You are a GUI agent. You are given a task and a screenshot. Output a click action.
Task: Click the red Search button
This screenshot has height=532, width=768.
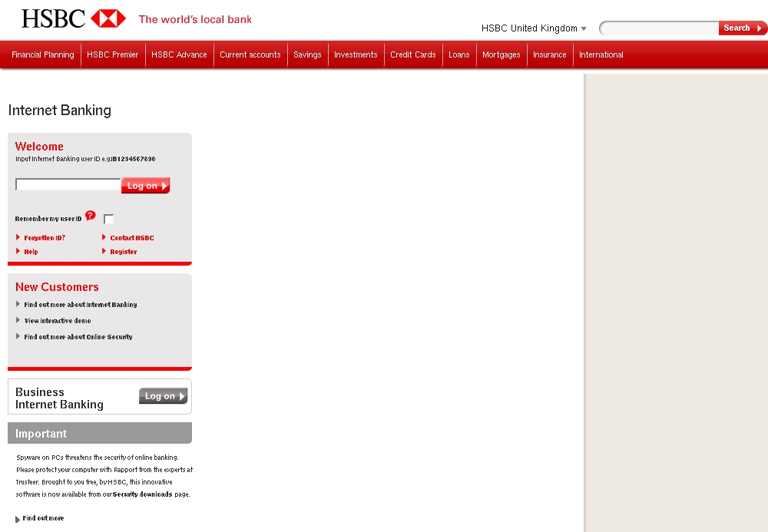click(743, 28)
